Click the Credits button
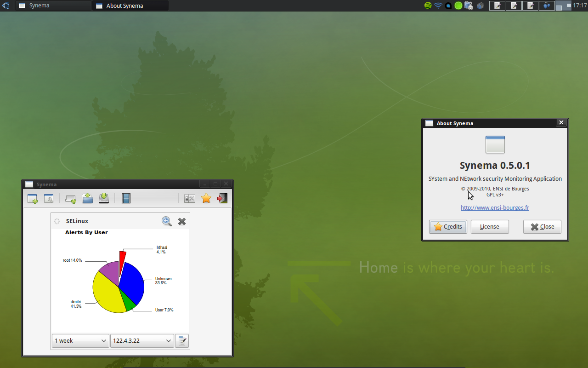Screen dimensions: 588x368 pos(448,227)
